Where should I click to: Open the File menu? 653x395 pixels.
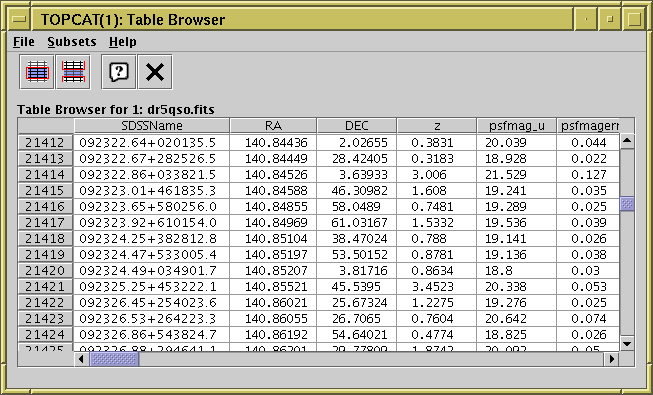pos(24,42)
